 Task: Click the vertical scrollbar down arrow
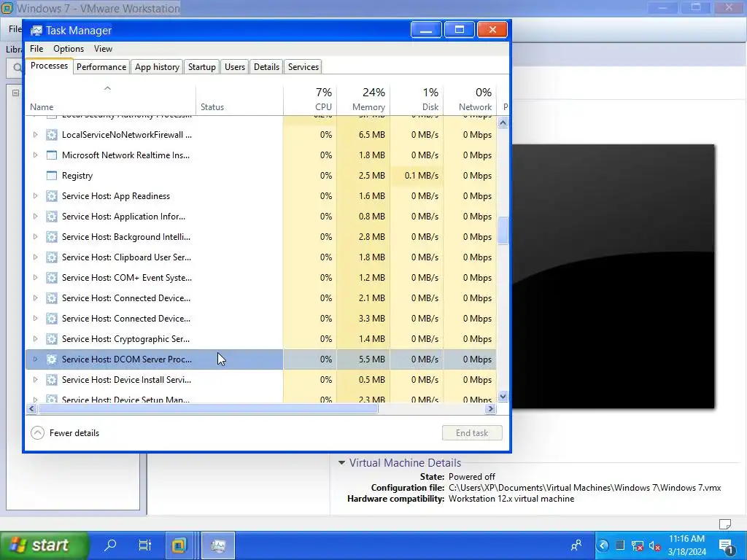(503, 396)
